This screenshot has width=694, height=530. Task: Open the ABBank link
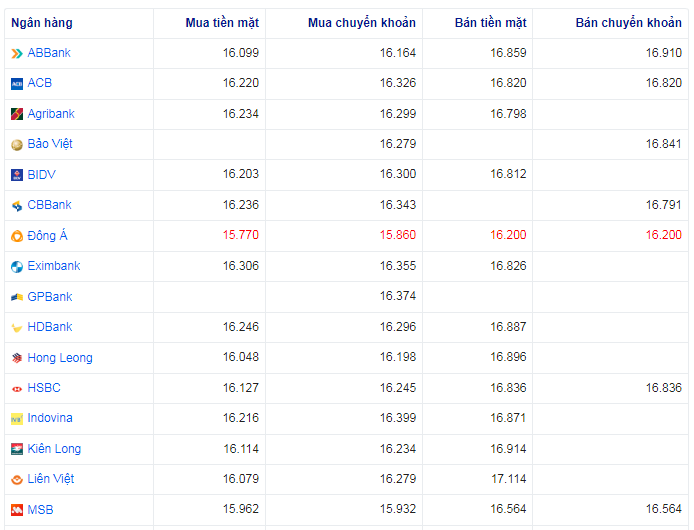click(x=49, y=53)
